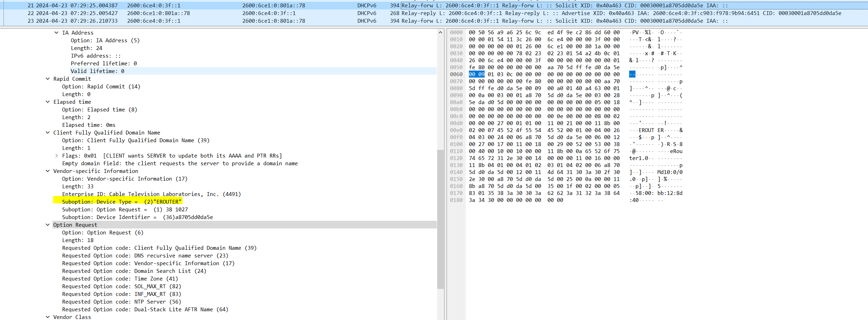Select the Empty domain field line
This screenshot has height=320, width=868.
click(x=180, y=163)
